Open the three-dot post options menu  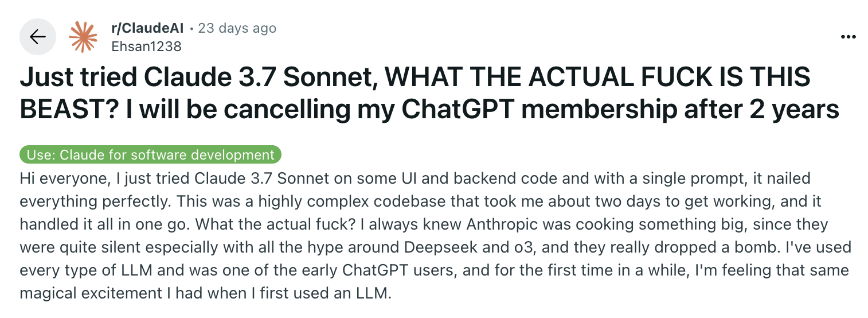[847, 37]
